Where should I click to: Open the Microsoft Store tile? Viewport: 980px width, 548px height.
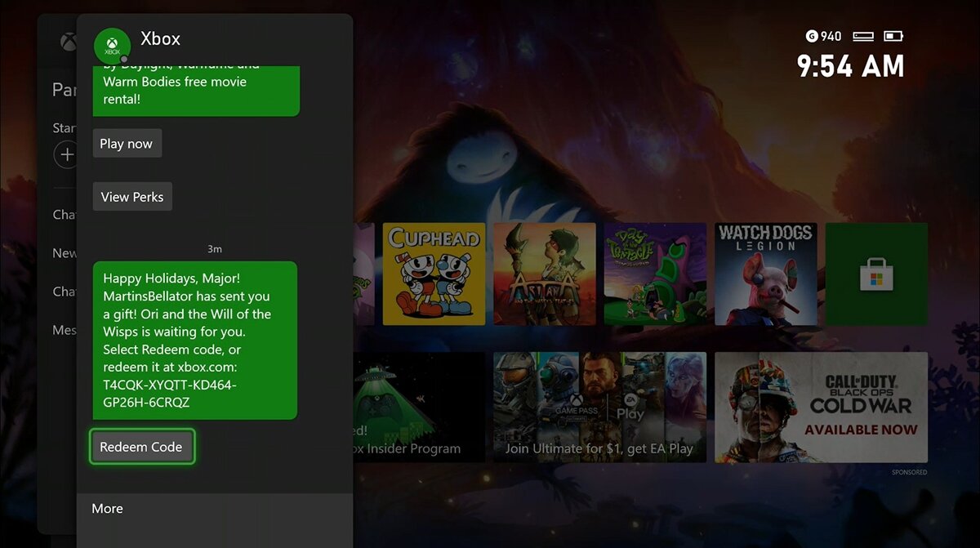876,274
